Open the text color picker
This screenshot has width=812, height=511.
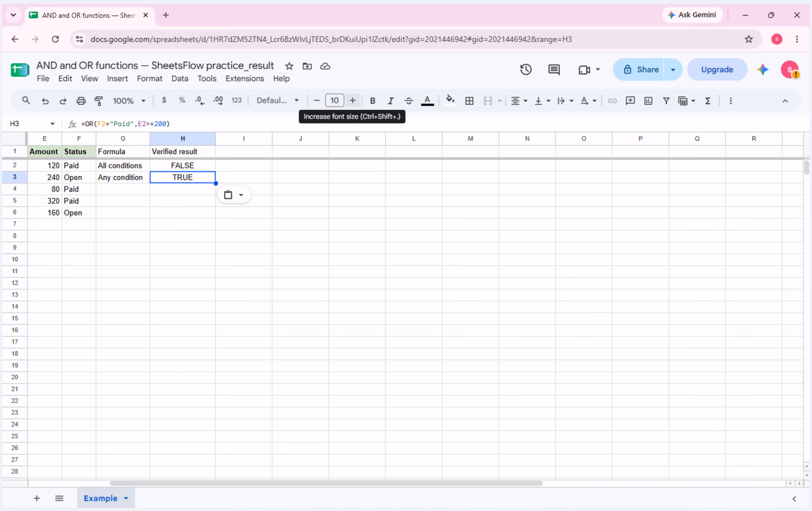(427, 101)
